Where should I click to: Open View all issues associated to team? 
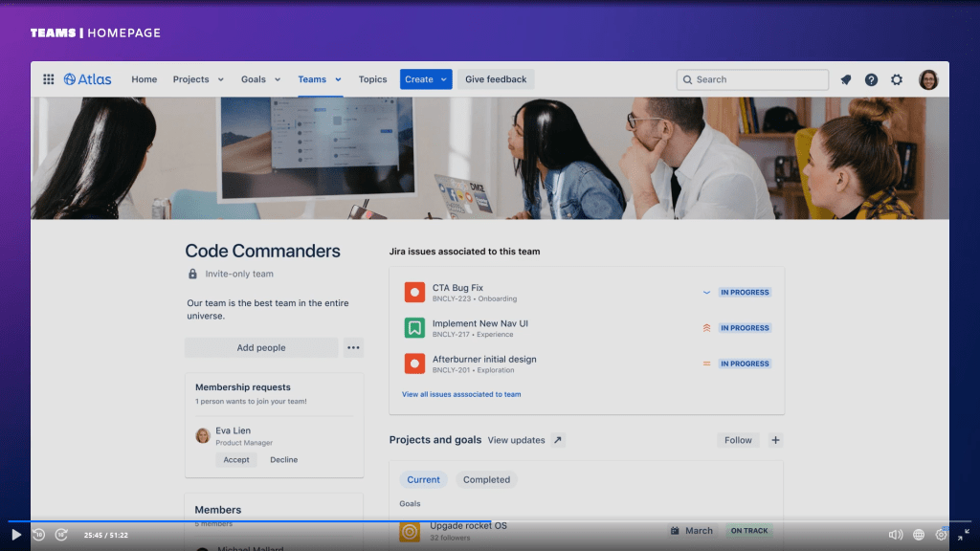pos(461,394)
